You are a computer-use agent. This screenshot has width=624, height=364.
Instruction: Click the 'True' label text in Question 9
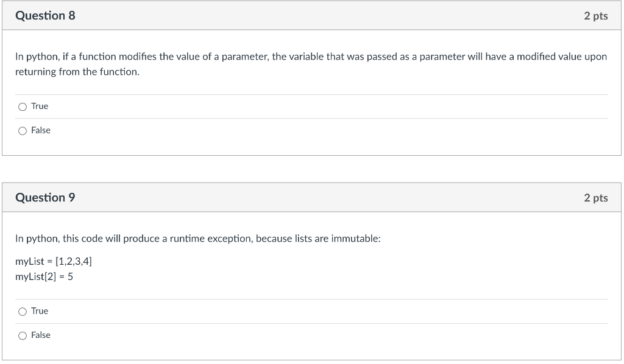coord(40,311)
